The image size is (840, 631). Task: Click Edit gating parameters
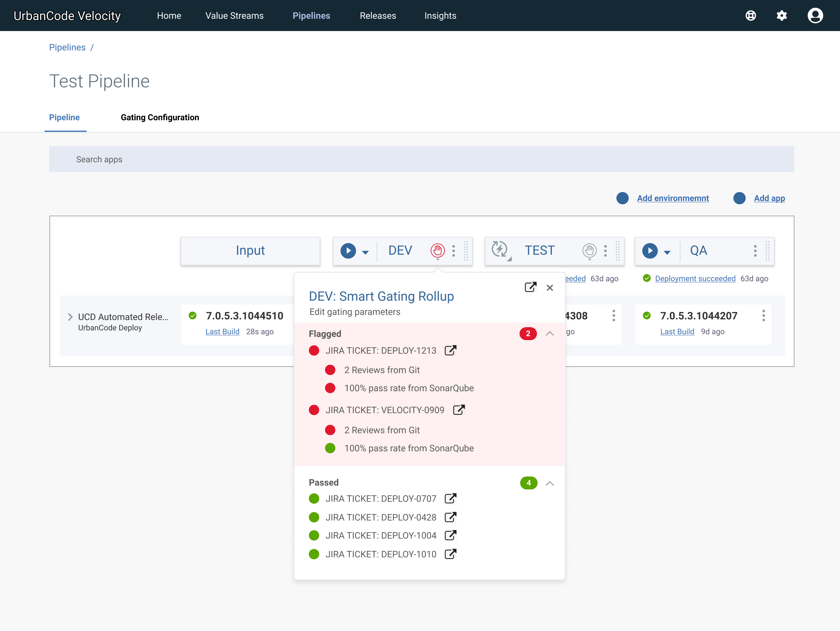(355, 312)
